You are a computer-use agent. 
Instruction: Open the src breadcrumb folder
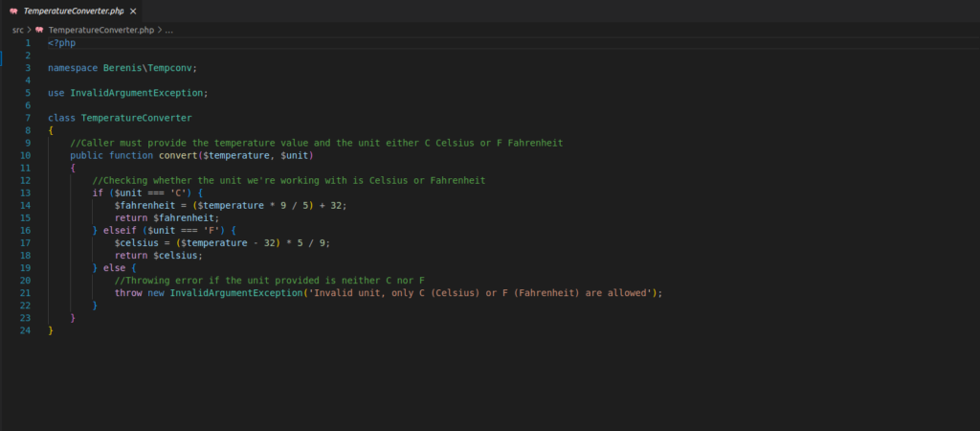17,30
